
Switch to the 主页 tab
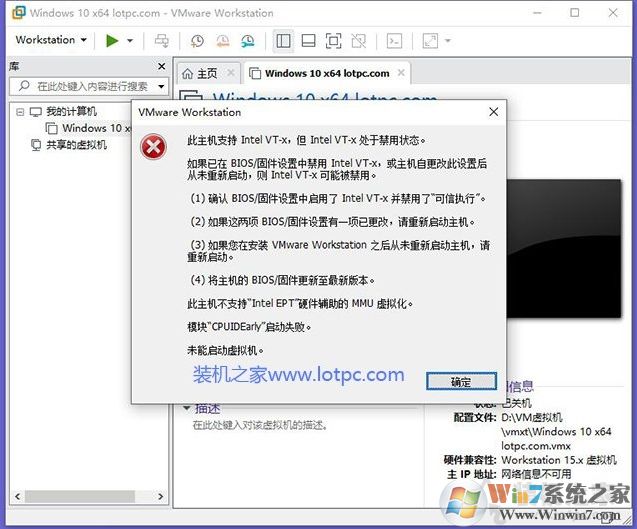(200, 74)
